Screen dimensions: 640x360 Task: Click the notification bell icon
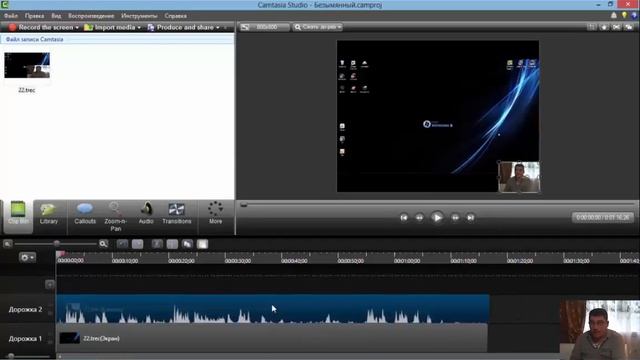coord(613,16)
